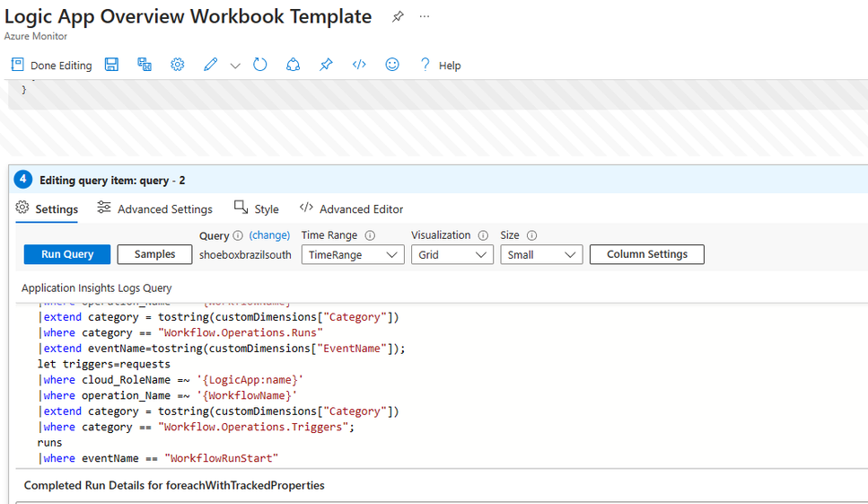Click the Samples button
868x504 pixels.
(154, 254)
